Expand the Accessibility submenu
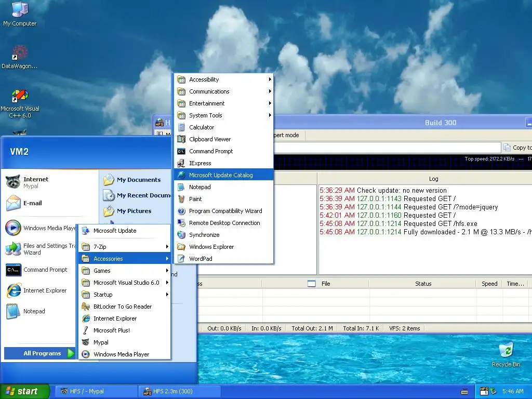Viewport: 532px width, 399px height. (x=224, y=79)
